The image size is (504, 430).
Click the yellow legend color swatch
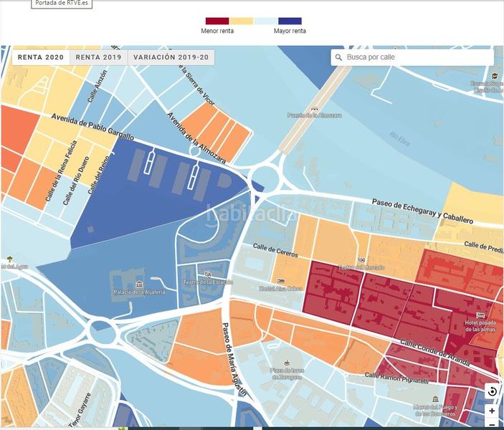(x=242, y=21)
